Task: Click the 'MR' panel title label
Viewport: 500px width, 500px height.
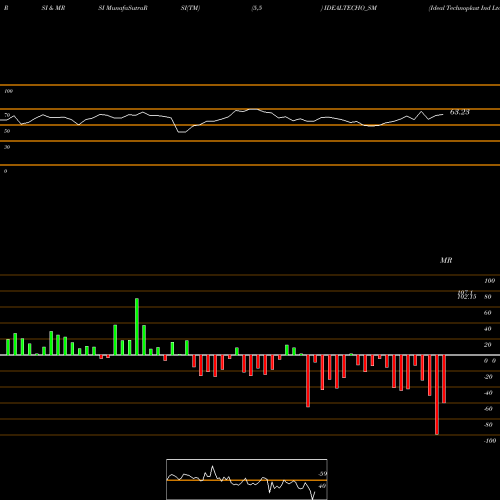Action: click(446, 260)
